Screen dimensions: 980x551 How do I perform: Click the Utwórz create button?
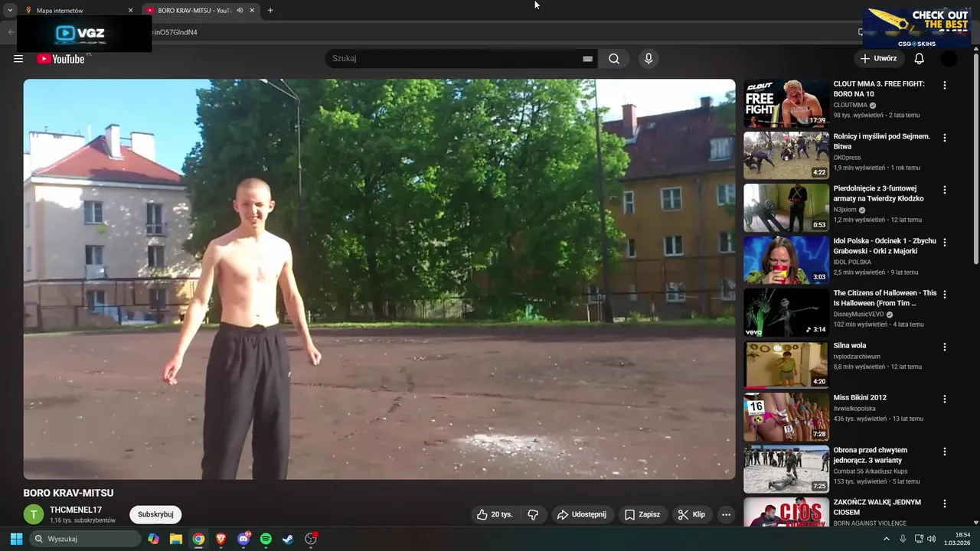[x=879, y=59]
